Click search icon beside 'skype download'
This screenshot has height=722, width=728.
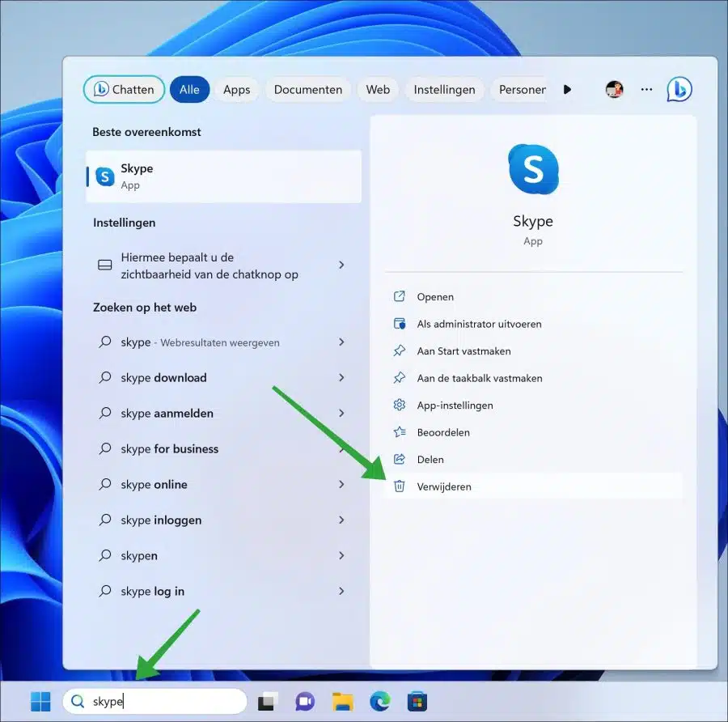pyautogui.click(x=105, y=377)
